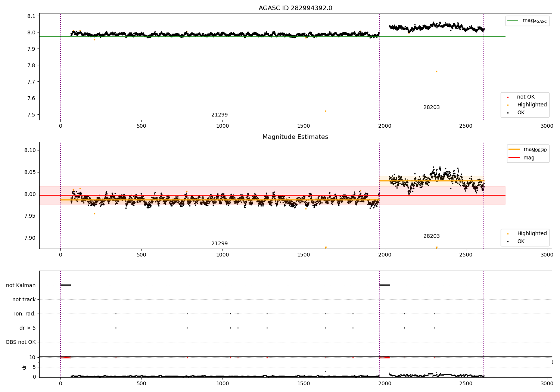Click the Highlighted marker in middle plot legend
Screen dimensions: 560x392
pyautogui.click(x=508, y=234)
